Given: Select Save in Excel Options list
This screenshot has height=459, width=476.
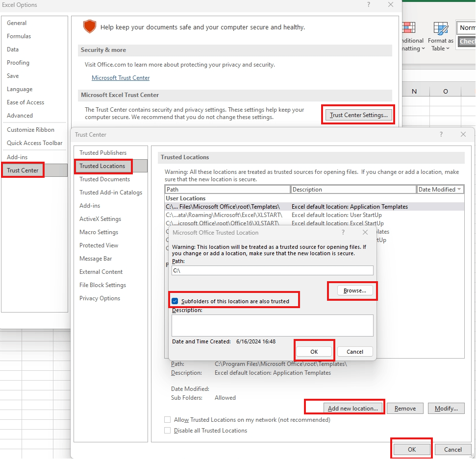Looking at the screenshot, I should (13, 76).
